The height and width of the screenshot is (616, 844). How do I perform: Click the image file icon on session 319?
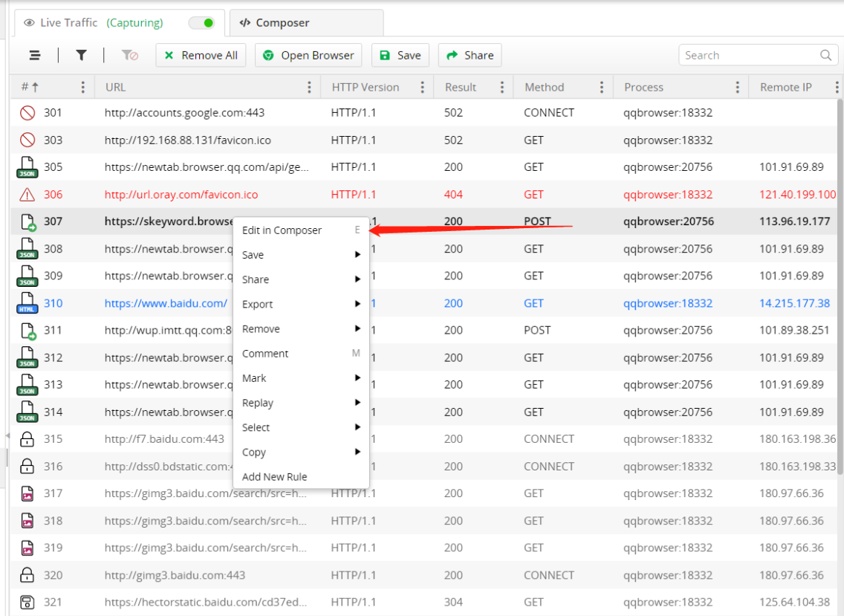coord(27,548)
